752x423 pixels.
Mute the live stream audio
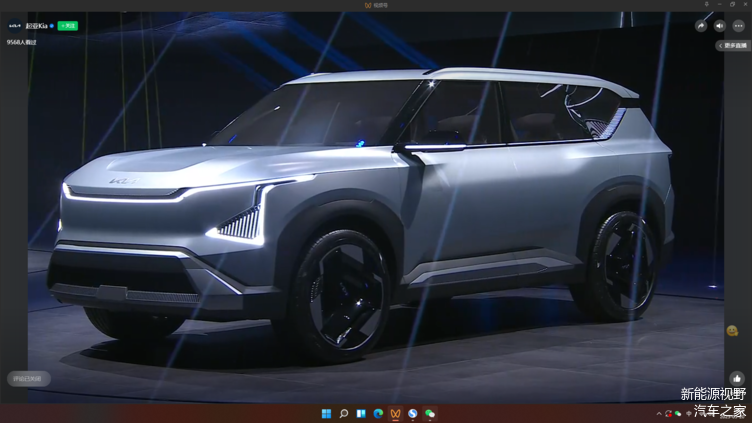tap(719, 26)
